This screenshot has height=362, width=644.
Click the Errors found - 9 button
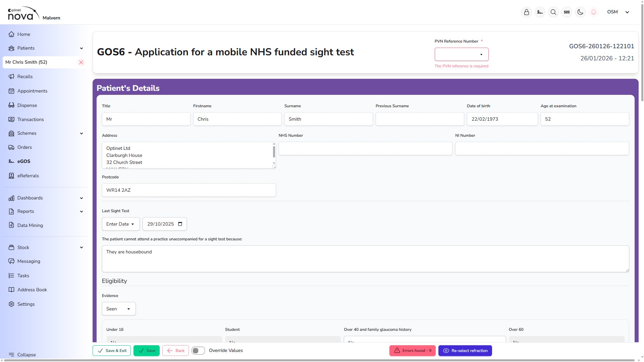coord(413,351)
